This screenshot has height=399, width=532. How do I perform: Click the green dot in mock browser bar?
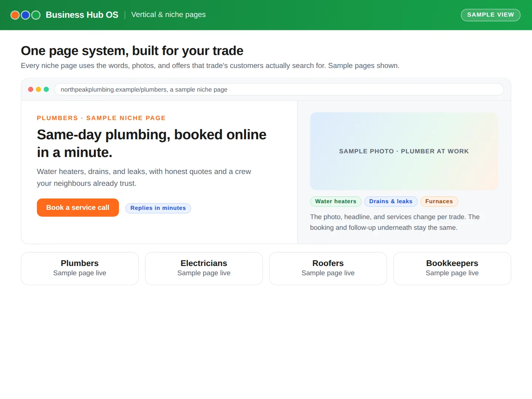[x=46, y=89]
